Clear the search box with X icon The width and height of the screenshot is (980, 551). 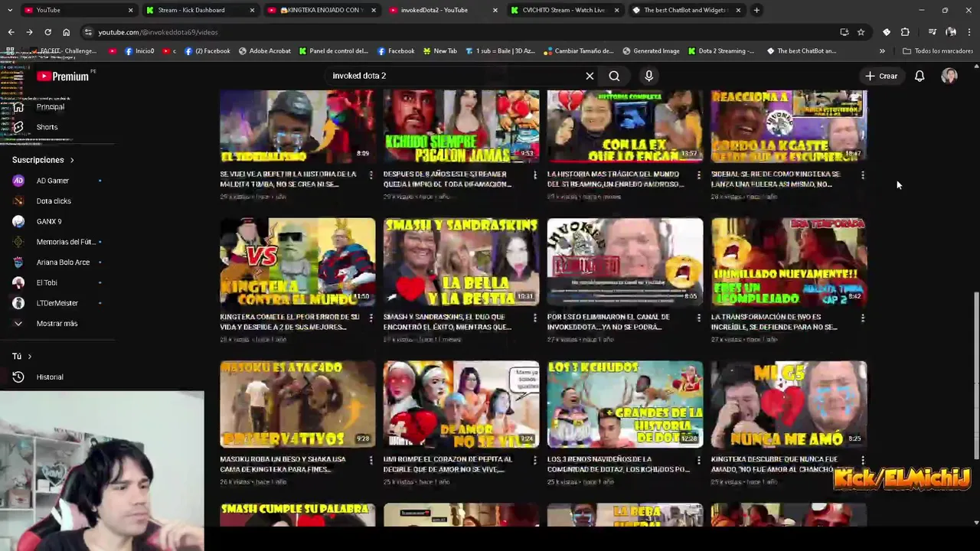click(x=590, y=76)
